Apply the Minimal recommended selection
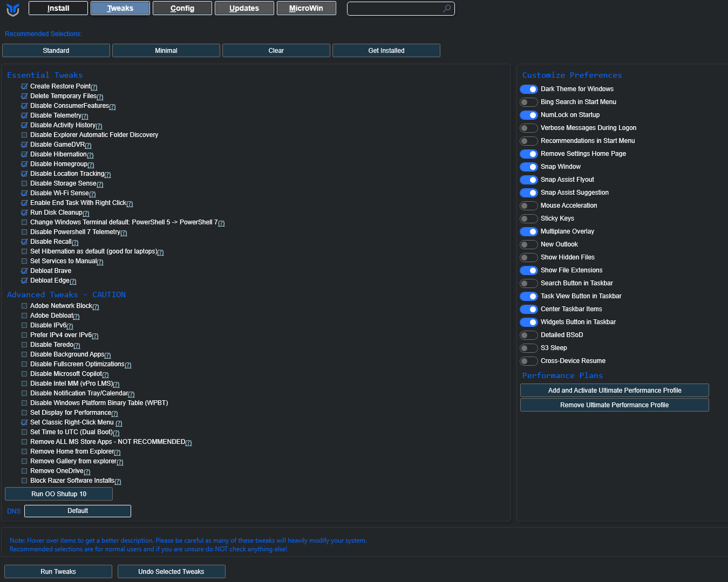The image size is (728, 582). click(166, 51)
